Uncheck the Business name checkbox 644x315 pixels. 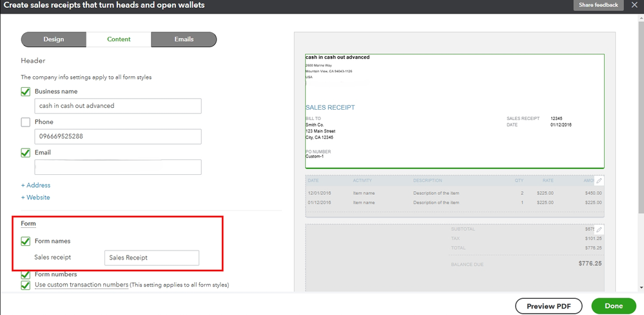(26, 92)
